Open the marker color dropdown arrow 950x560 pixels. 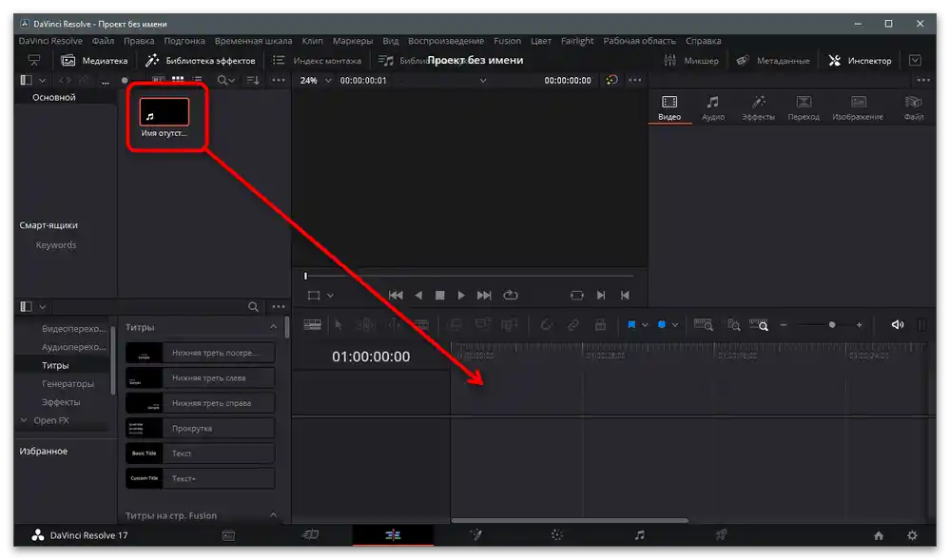pyautogui.click(x=675, y=325)
